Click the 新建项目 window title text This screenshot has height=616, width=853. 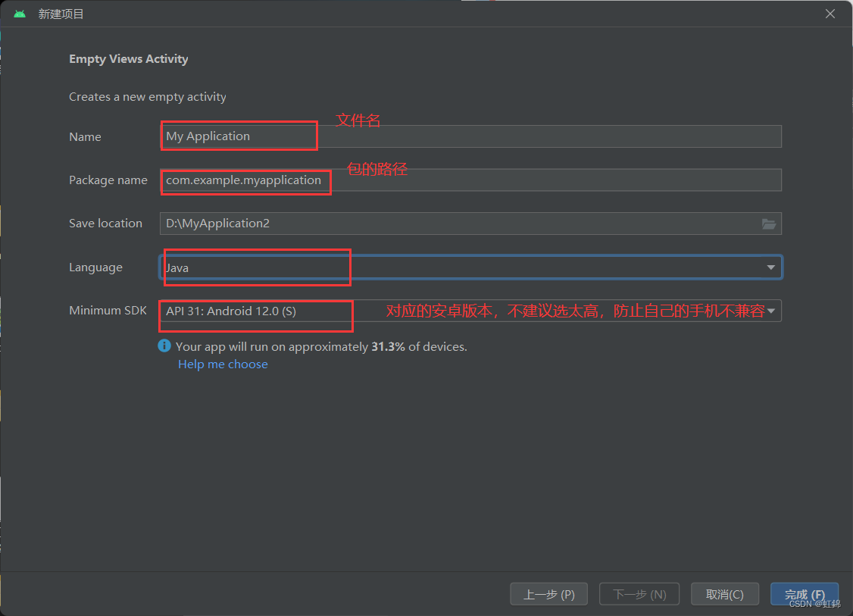pyautogui.click(x=61, y=14)
